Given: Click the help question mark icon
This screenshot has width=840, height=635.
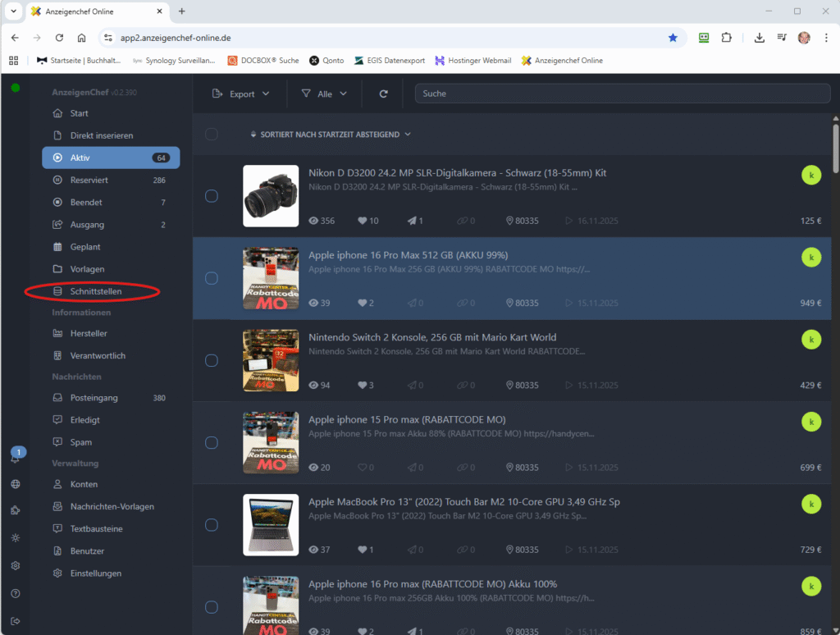Looking at the screenshot, I should click(15, 593).
